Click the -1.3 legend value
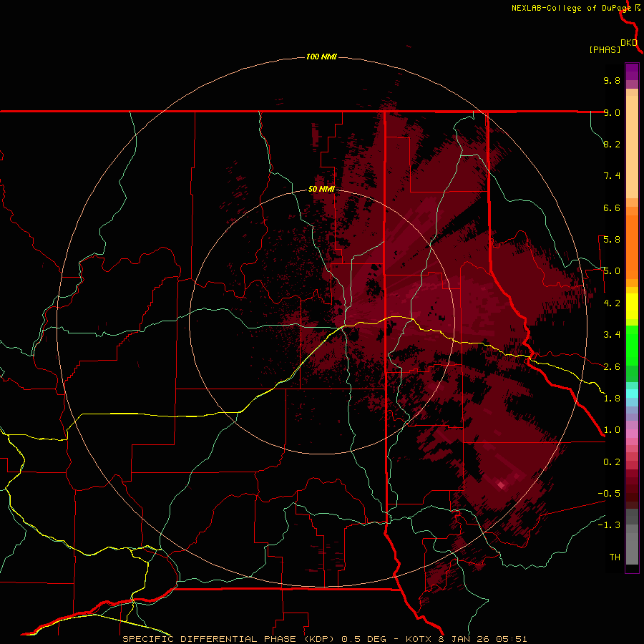This screenshot has height=644, width=644. [x=609, y=525]
